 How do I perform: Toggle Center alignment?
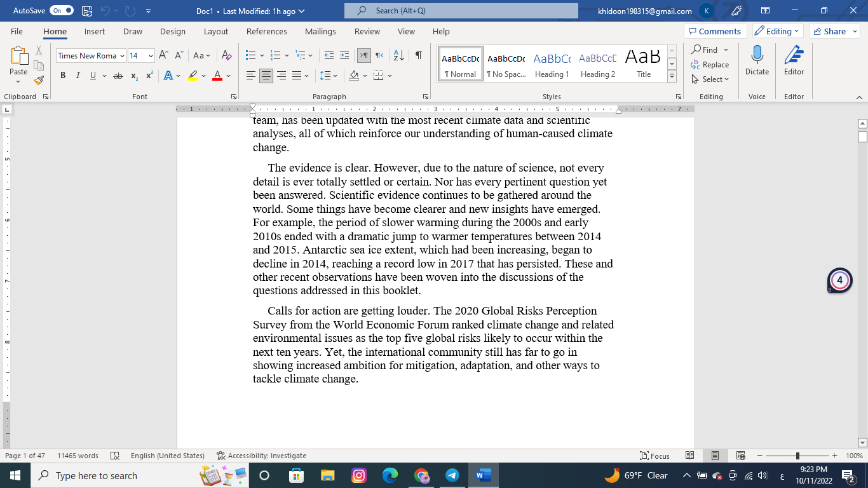pyautogui.click(x=266, y=76)
